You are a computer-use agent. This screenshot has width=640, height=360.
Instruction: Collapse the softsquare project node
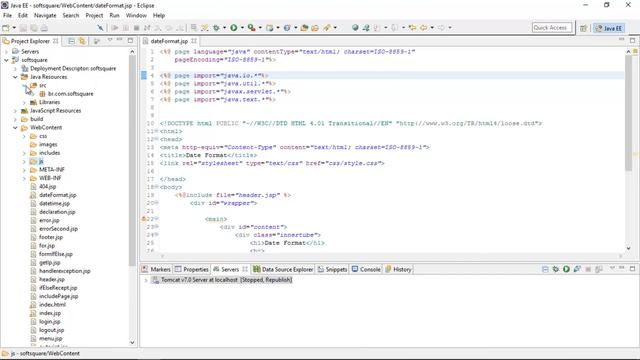(6, 60)
